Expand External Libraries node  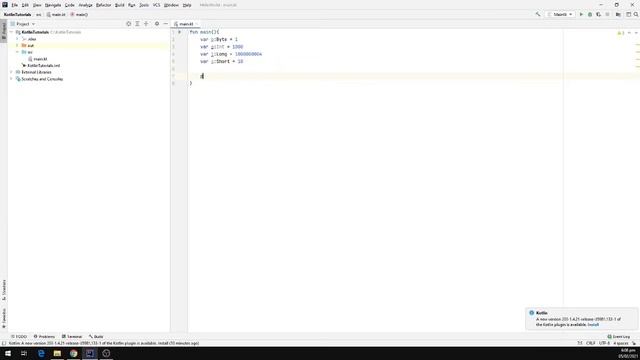12,72
